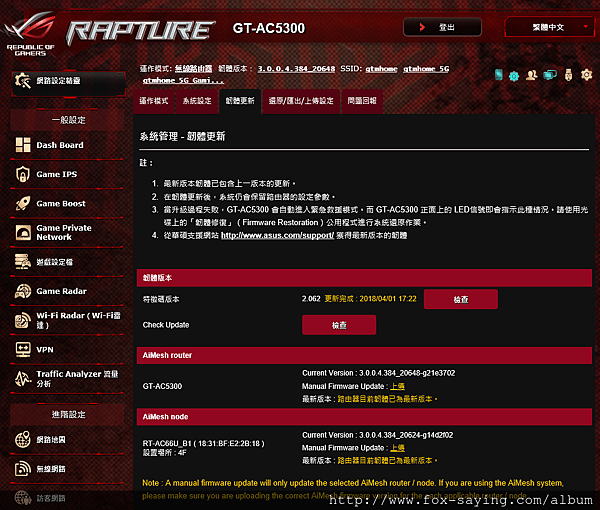Click the GT-AC5300 model title
600x510 pixels.
coord(269,28)
